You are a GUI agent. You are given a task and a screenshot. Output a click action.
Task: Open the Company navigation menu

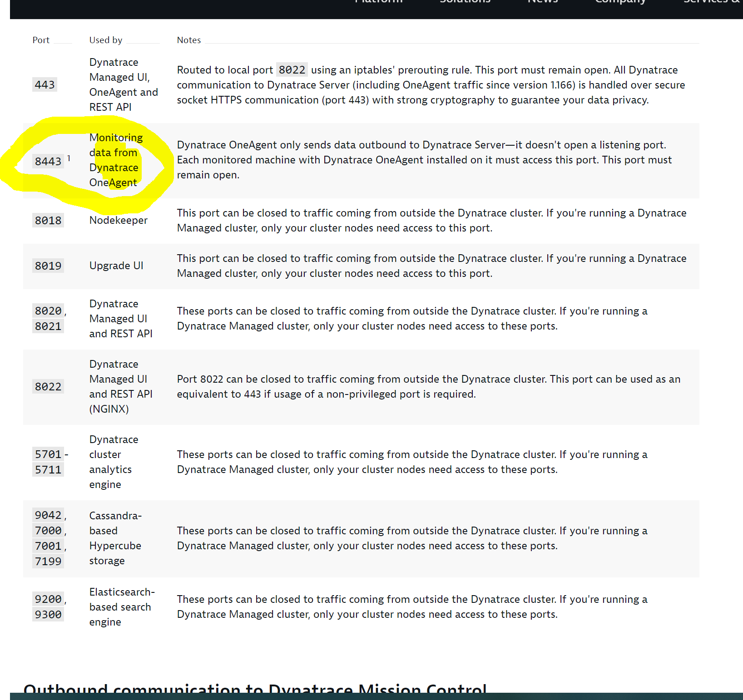pos(620,1)
